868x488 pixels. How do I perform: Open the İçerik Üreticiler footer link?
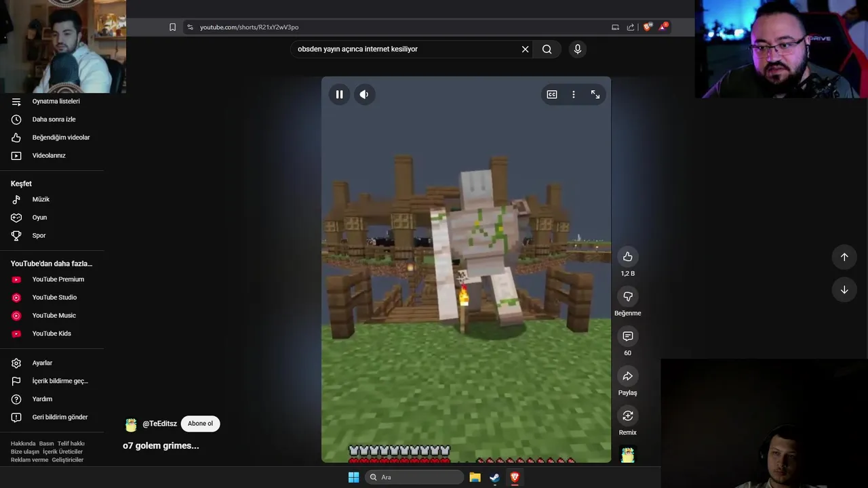point(62,451)
